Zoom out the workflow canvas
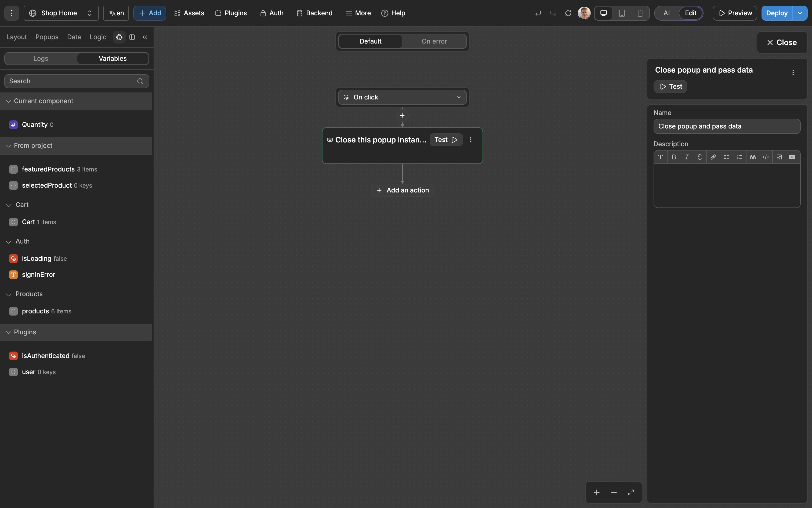Image resolution: width=812 pixels, height=508 pixels. pos(614,492)
